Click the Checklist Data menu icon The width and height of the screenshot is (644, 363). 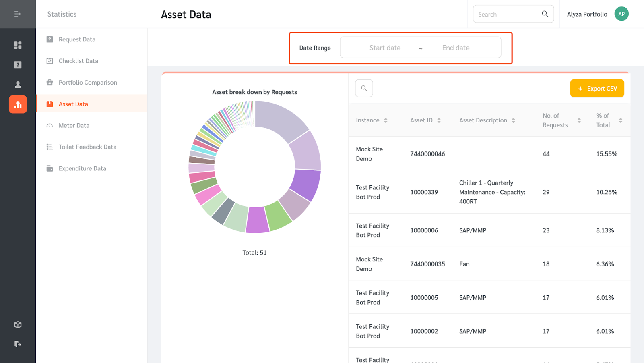point(50,61)
